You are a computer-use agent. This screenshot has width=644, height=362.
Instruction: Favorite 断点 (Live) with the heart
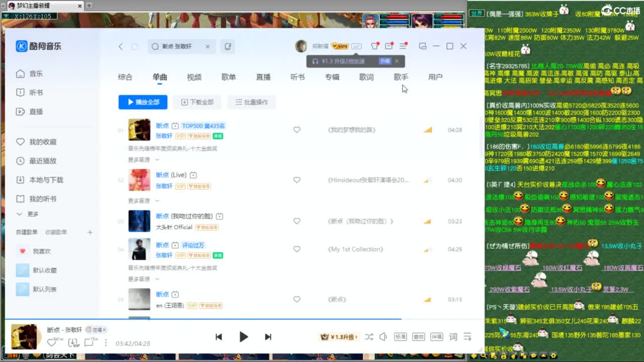click(297, 180)
